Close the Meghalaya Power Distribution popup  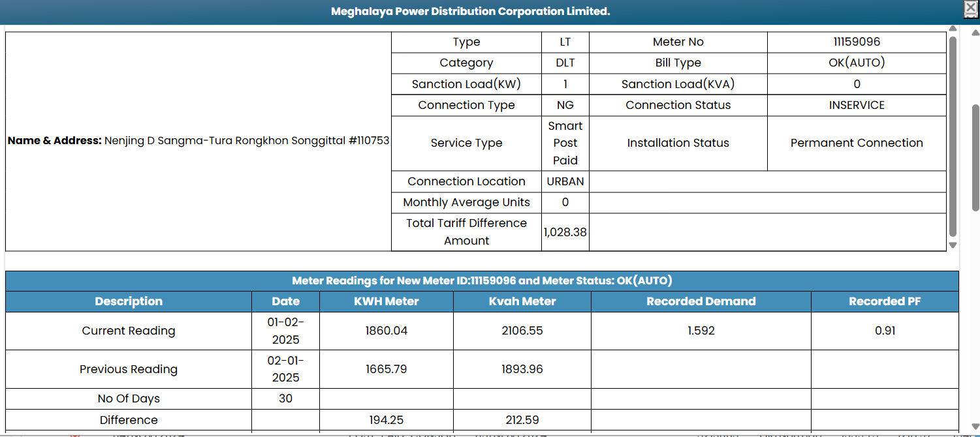click(971, 8)
